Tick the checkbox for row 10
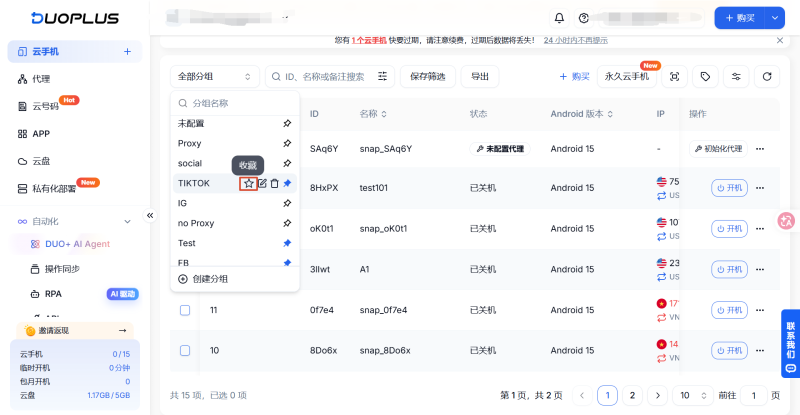The height and width of the screenshot is (415, 800). 185,351
